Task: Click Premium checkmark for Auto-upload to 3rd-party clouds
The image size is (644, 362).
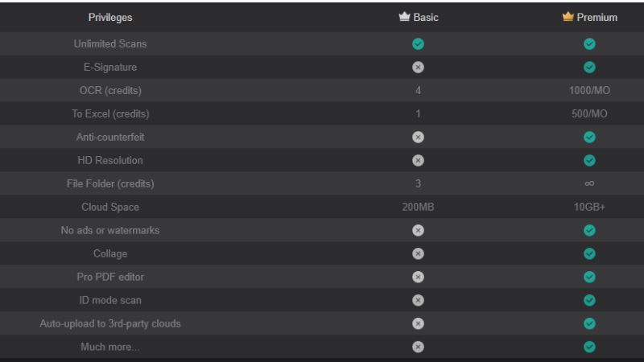Action: [589, 323]
